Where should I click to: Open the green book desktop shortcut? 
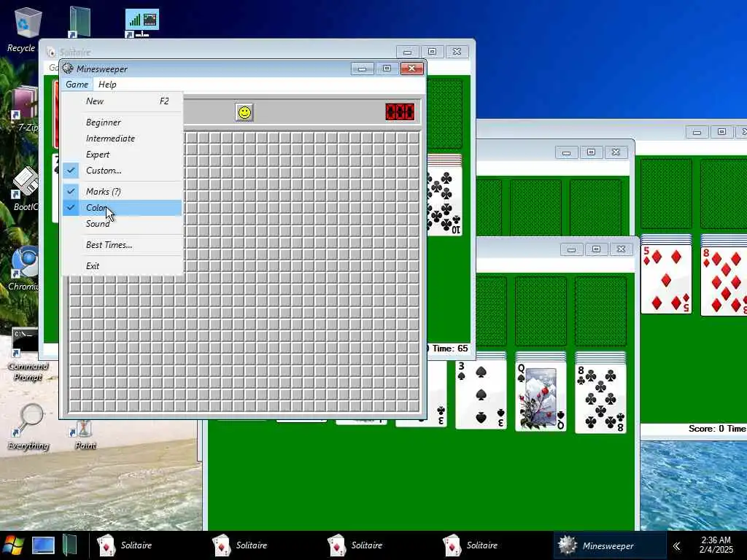[79, 22]
